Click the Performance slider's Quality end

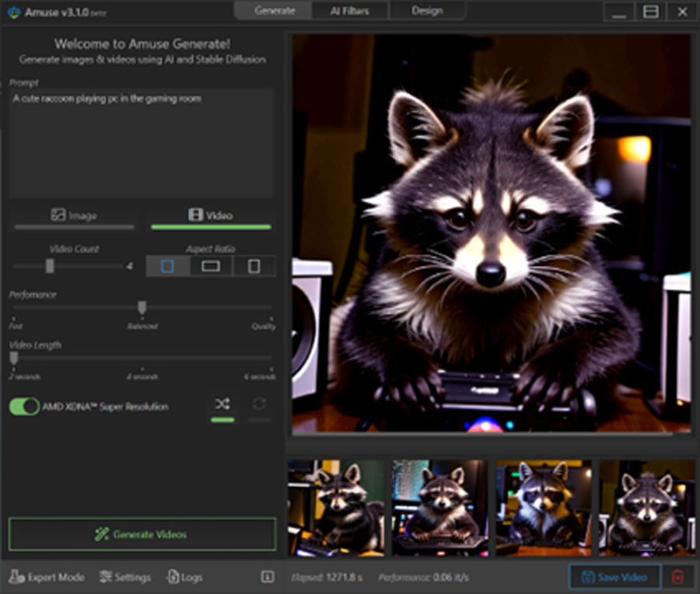[271, 309]
